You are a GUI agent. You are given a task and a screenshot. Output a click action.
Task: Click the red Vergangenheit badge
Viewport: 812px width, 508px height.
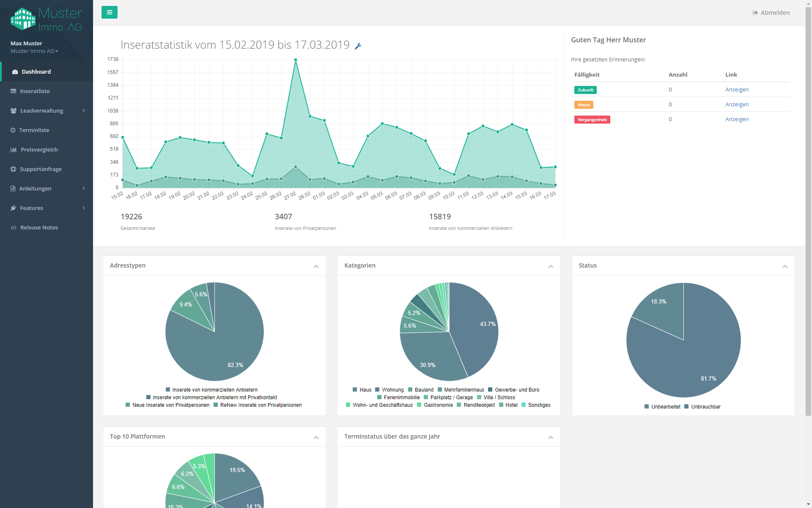pos(592,119)
